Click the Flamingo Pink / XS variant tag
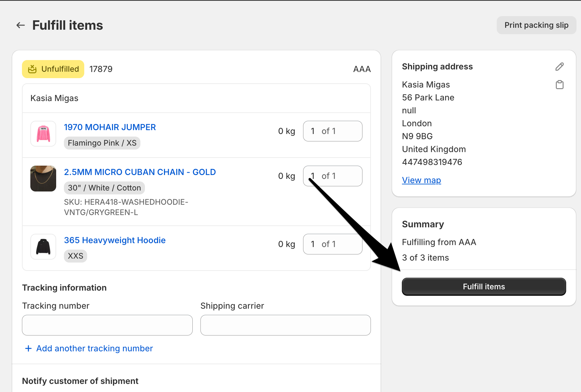Viewport: 581px width, 392px height. [x=102, y=143]
